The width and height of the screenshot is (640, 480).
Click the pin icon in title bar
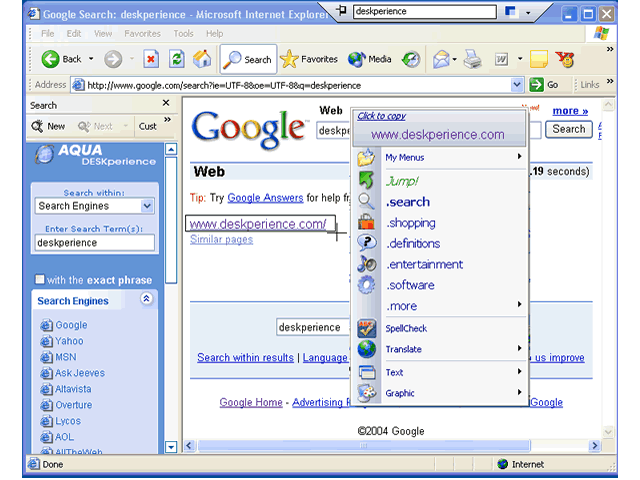pyautogui.click(x=342, y=10)
